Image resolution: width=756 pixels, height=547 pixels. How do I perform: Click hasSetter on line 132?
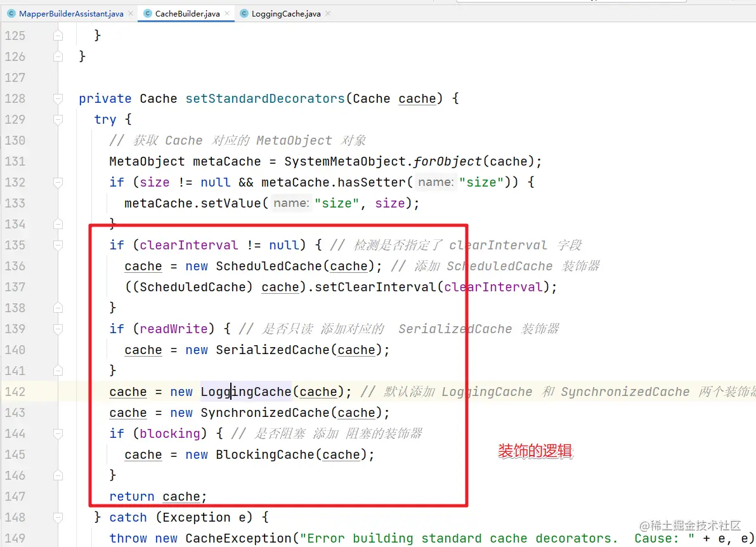pyautogui.click(x=372, y=182)
